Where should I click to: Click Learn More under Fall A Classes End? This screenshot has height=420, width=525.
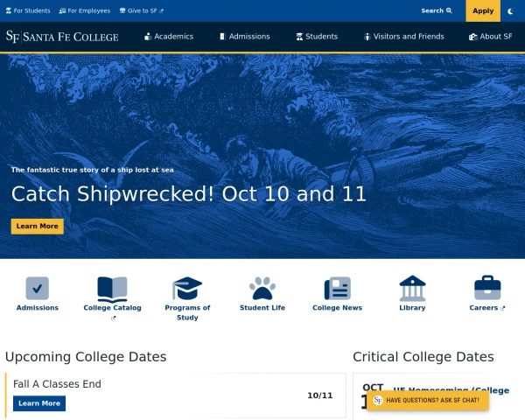pyautogui.click(x=39, y=403)
